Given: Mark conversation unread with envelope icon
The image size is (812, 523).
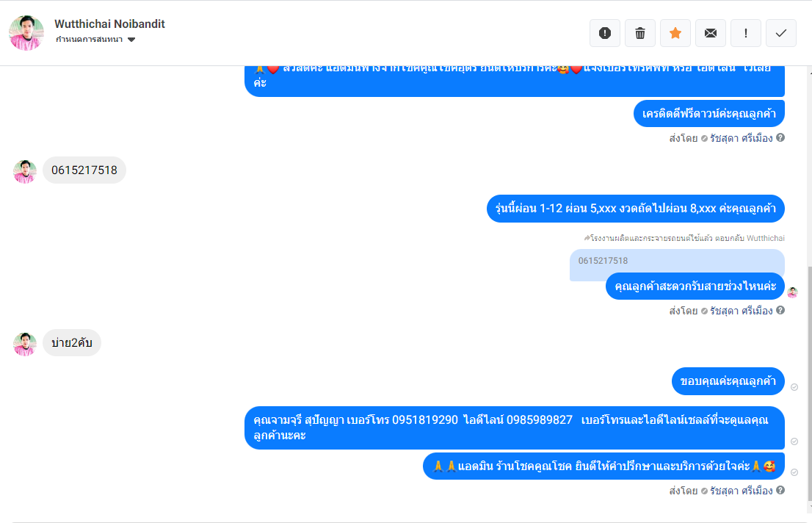Looking at the screenshot, I should pos(711,33).
